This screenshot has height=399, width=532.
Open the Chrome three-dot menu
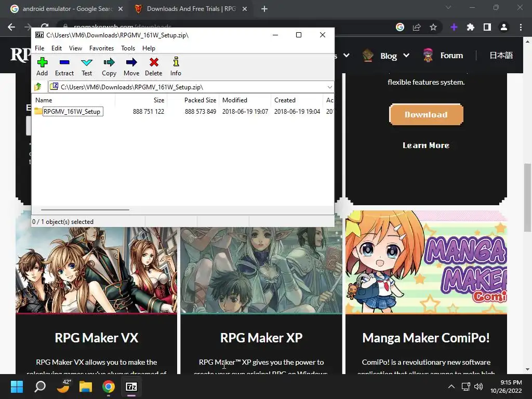[x=521, y=27]
